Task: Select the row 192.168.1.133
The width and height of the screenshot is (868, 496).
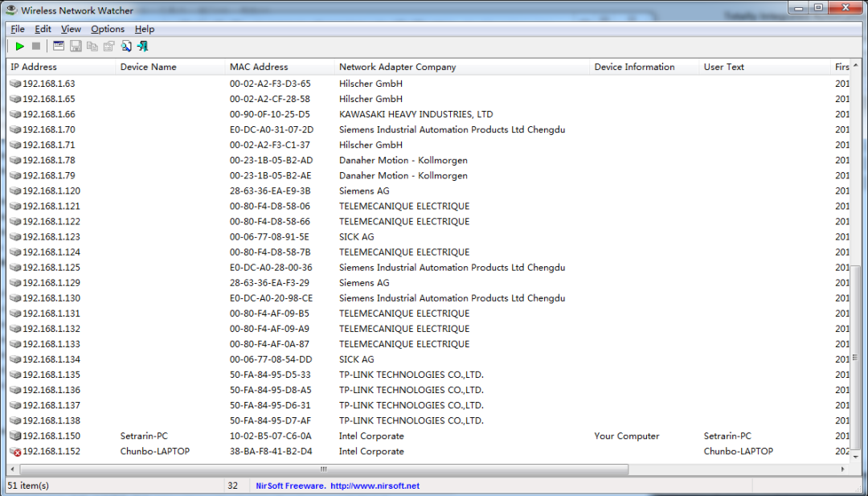Action: click(428, 344)
